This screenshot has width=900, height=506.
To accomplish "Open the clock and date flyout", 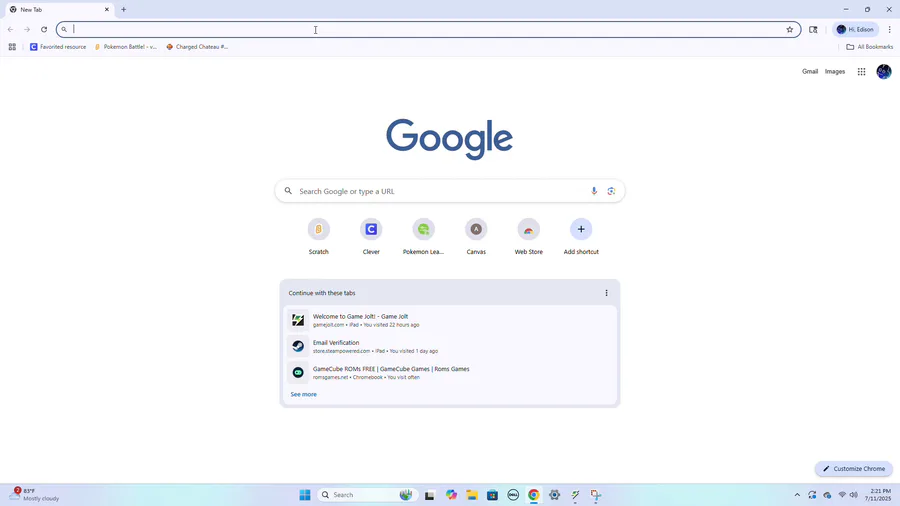I will [880, 495].
